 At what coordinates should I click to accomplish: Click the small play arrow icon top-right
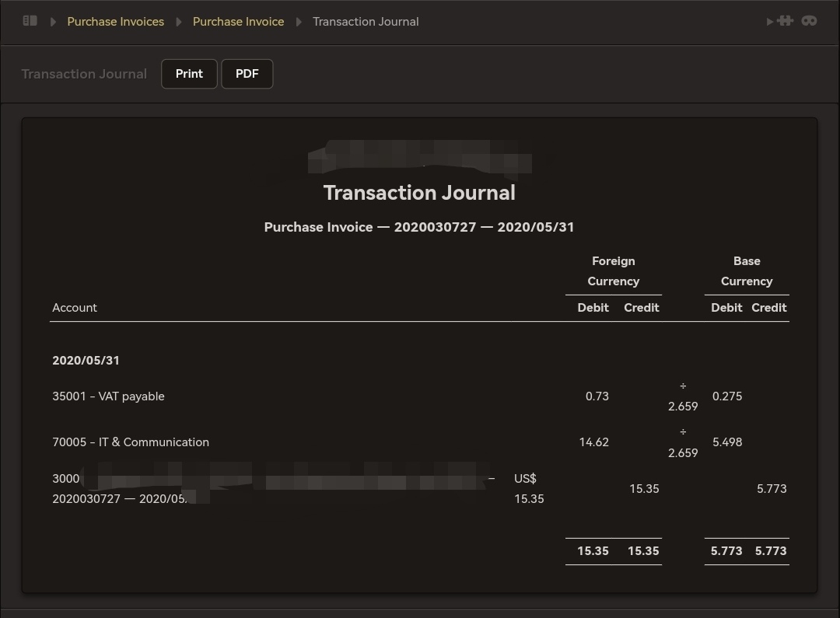point(770,21)
